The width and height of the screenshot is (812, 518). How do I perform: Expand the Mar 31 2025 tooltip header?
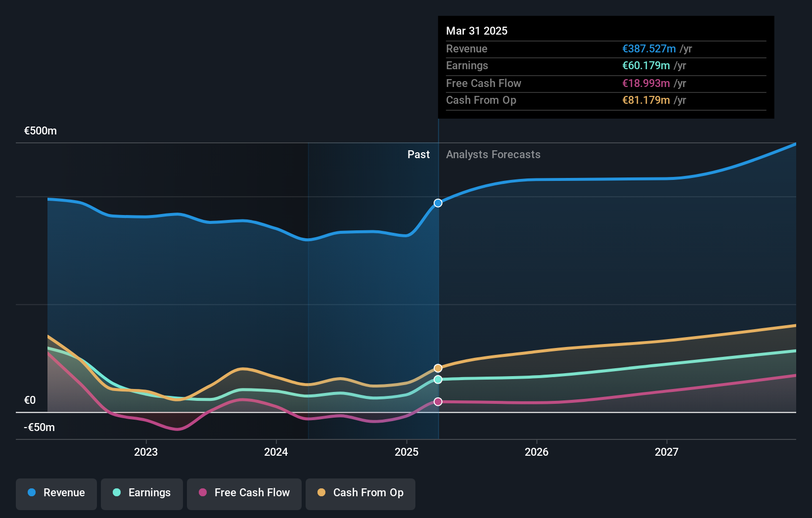(x=477, y=31)
